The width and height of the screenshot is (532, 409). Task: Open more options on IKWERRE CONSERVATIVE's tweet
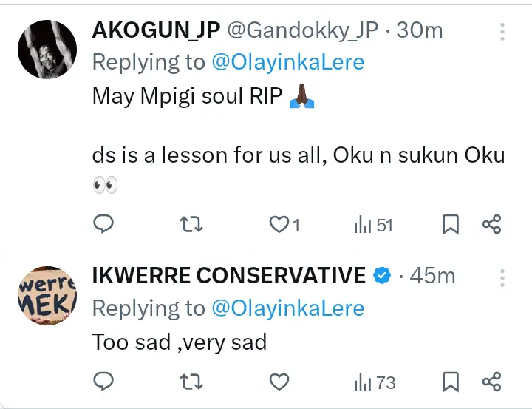[x=502, y=277]
